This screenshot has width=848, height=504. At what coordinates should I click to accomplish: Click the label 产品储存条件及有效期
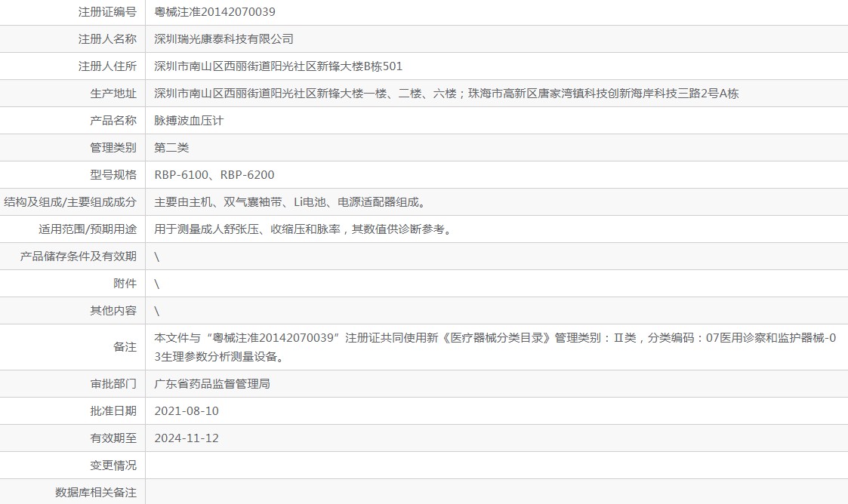click(x=79, y=256)
